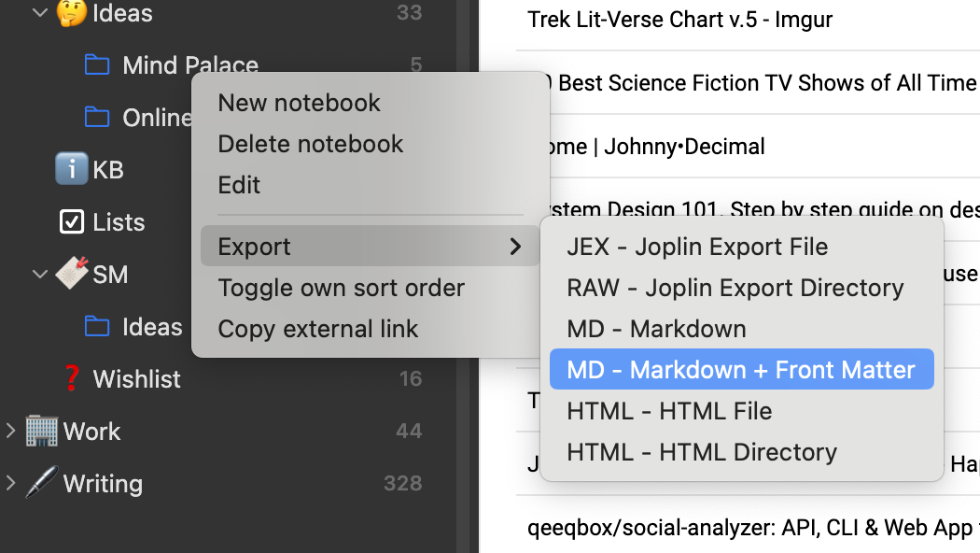Screen dimensions: 980x553
Task: Expand the Work notebook
Action: click(x=11, y=432)
